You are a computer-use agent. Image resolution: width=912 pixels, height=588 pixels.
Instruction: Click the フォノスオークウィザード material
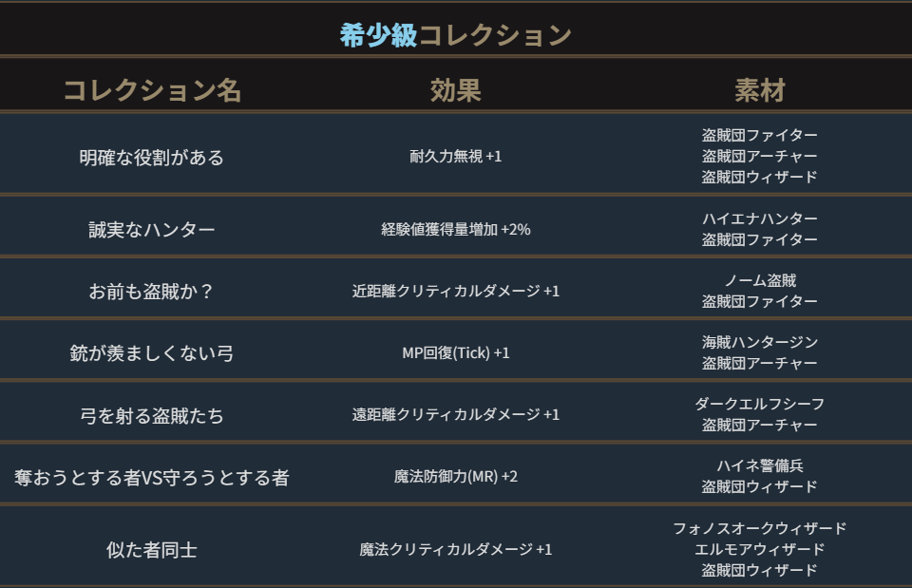pyautogui.click(x=760, y=528)
